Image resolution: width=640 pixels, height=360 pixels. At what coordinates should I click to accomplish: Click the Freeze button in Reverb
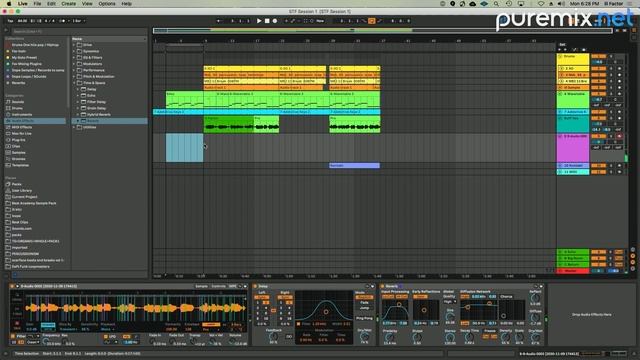(490, 331)
